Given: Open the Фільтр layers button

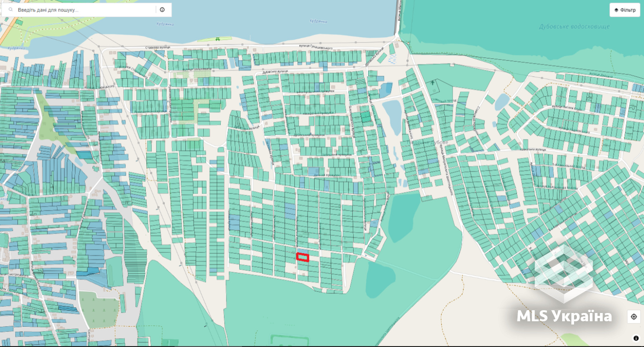Looking at the screenshot, I should tap(625, 10).
